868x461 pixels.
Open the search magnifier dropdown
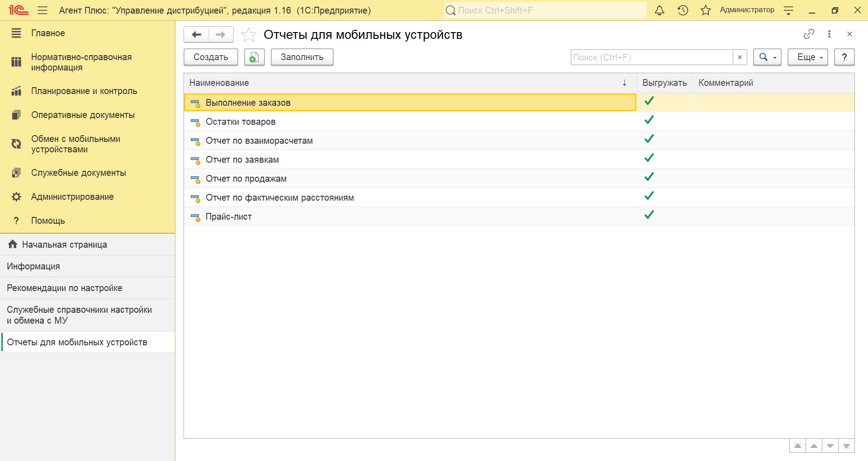coord(767,57)
